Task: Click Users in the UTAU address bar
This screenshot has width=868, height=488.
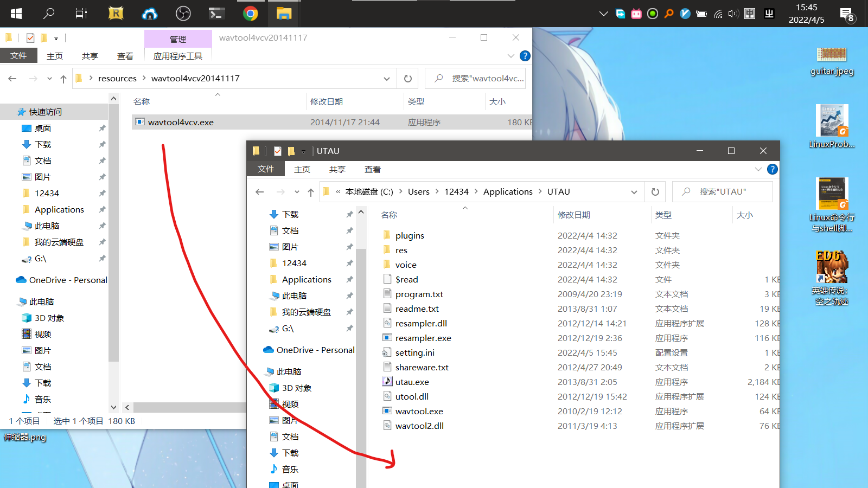Action: click(419, 192)
